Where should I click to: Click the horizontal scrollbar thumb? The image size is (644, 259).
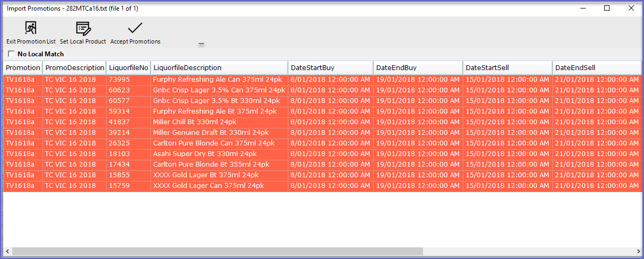click(x=218, y=251)
